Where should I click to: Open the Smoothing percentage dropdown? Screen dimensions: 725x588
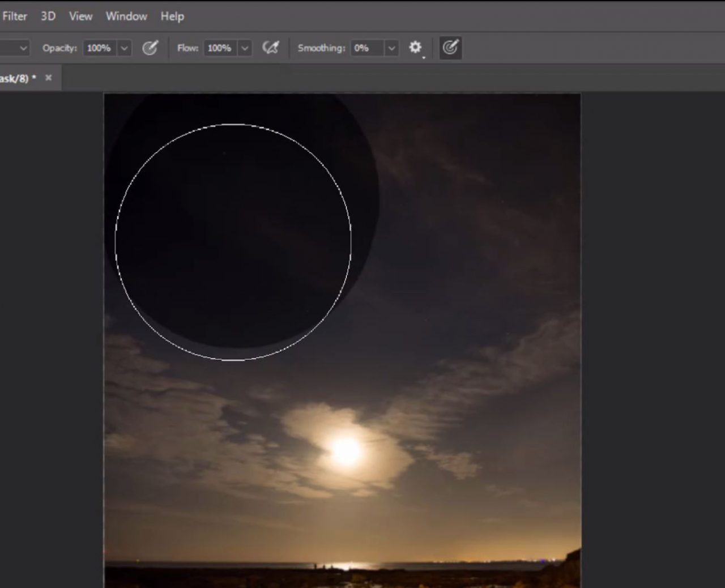coord(391,48)
